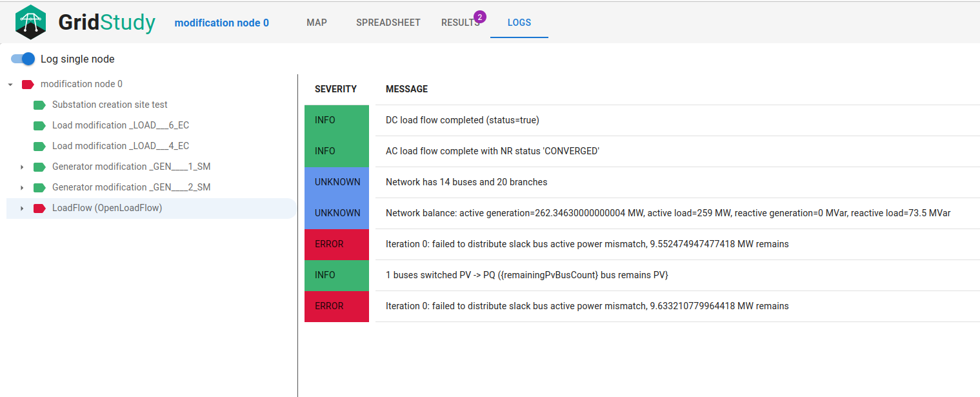980x397 pixels.
Task: Click the UNKNOWN cell for Network balance row
Action: coord(337,214)
